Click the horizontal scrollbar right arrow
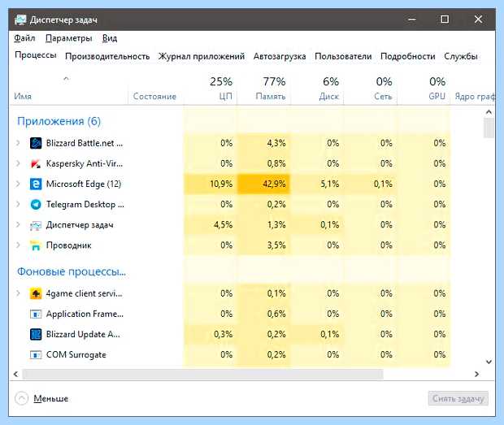504x425 pixels. tap(476, 375)
